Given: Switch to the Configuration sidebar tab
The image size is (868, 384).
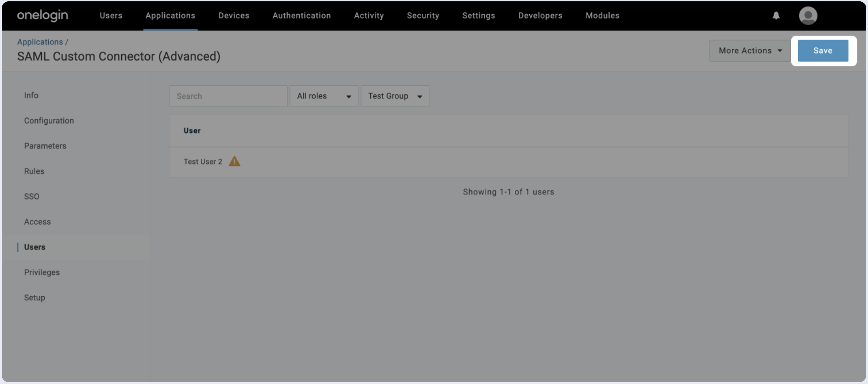Looking at the screenshot, I should point(49,121).
